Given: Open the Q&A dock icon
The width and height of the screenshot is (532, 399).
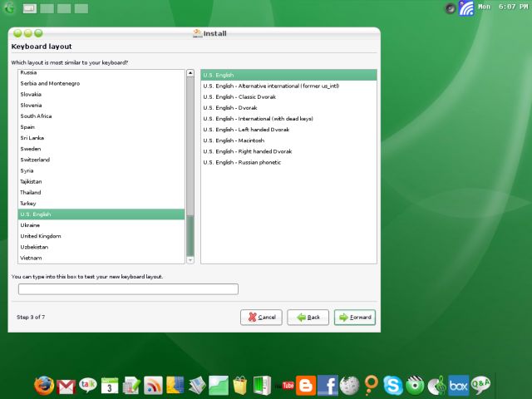Looking at the screenshot, I should tap(480, 385).
